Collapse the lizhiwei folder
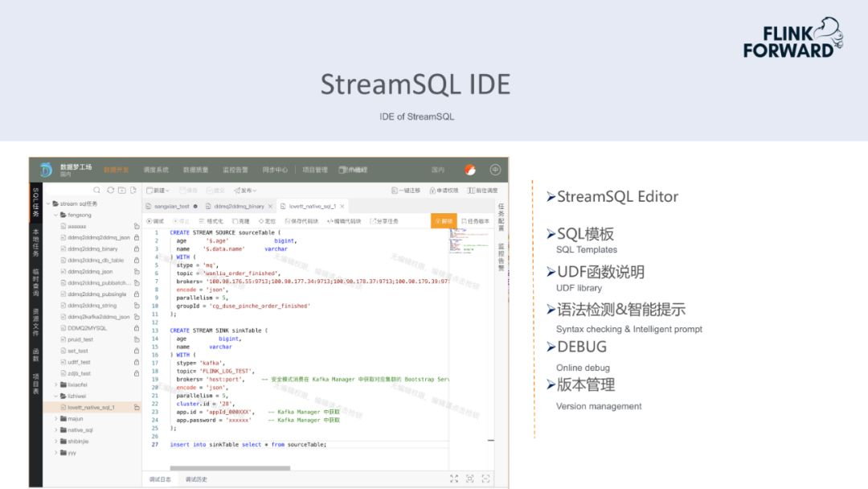Screen dimensions: 868x489 pyautogui.click(x=56, y=396)
